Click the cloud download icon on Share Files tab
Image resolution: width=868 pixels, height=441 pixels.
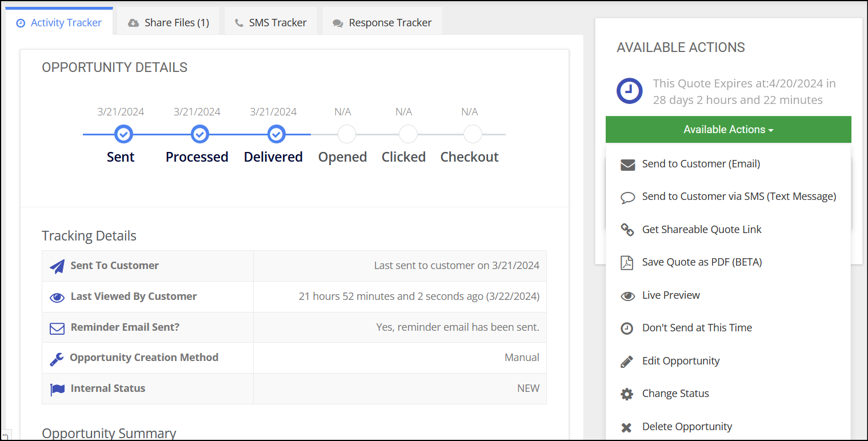click(133, 23)
